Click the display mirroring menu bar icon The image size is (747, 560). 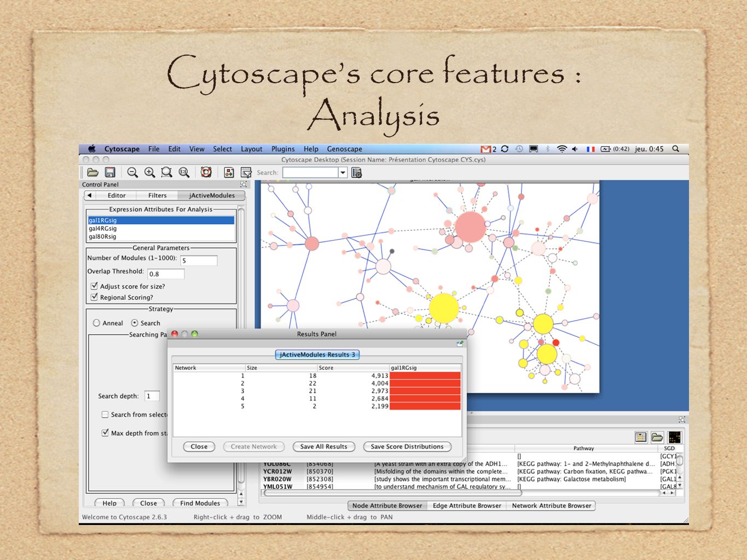534,149
